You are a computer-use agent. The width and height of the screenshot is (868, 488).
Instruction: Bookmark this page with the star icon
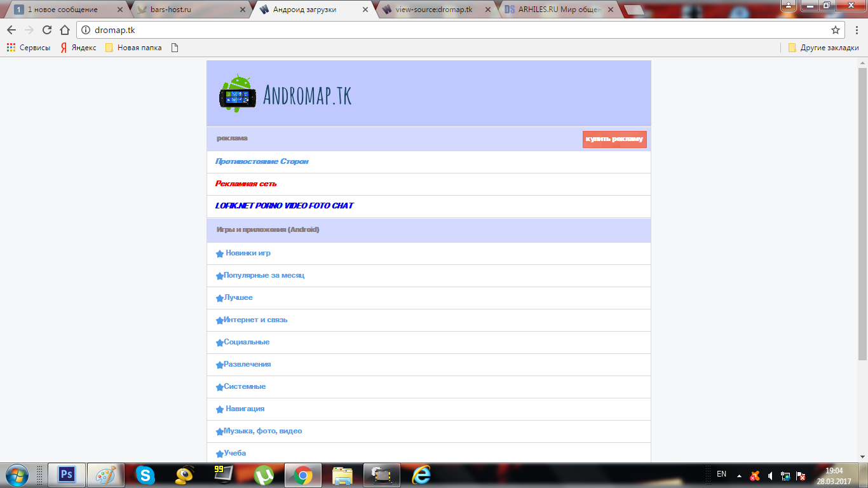[836, 30]
